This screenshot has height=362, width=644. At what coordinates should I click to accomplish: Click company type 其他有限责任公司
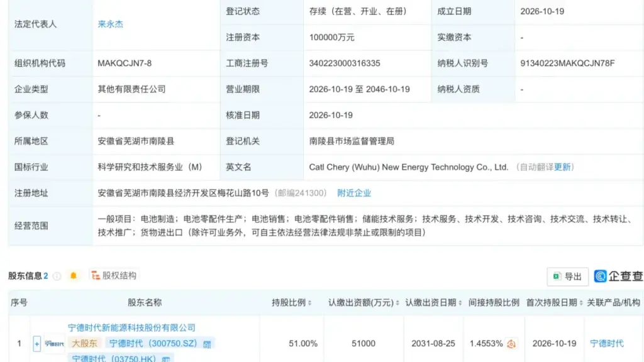131,89
